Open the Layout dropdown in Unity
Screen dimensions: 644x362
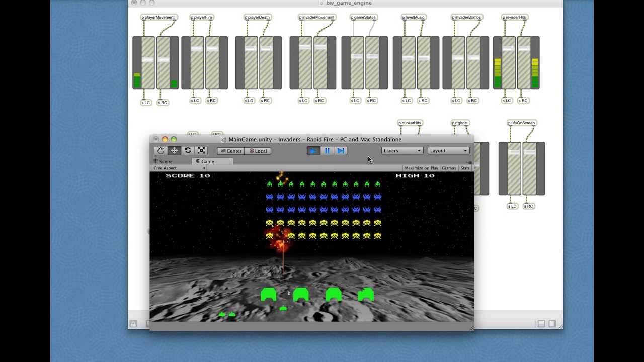448,151
